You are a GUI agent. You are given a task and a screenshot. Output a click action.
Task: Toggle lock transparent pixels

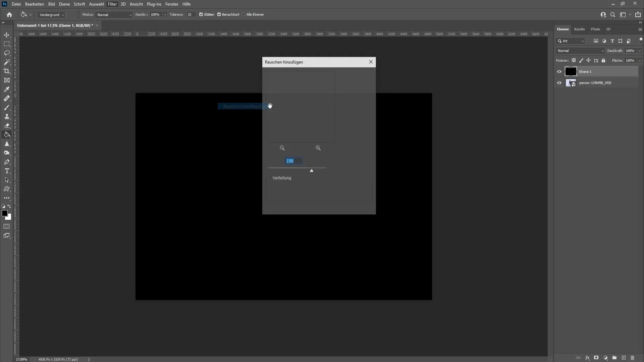tap(574, 60)
